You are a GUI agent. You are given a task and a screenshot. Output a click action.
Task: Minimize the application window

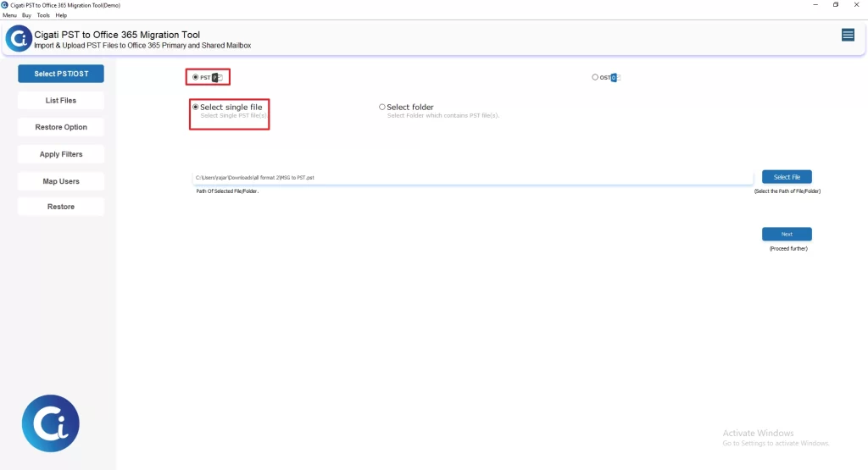click(x=815, y=5)
